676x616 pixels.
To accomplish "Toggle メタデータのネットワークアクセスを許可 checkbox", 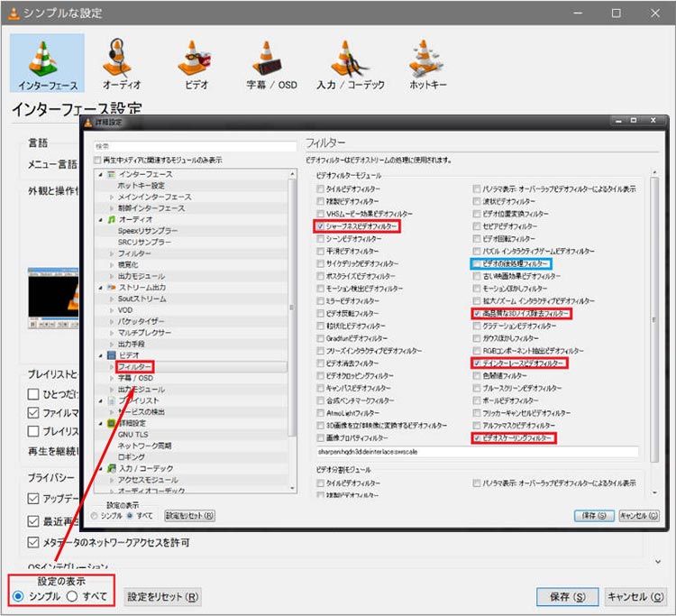I will tap(33, 542).
